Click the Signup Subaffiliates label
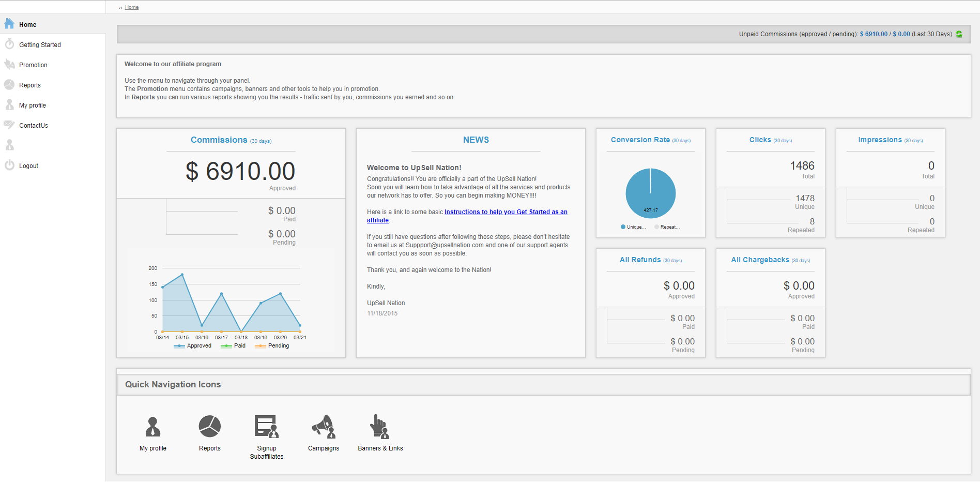980x482 pixels. pyautogui.click(x=267, y=453)
